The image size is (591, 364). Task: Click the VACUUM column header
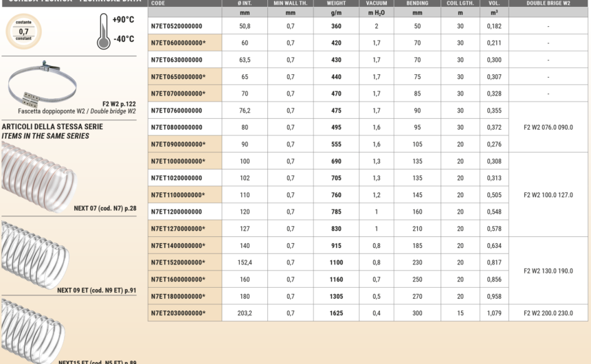pyautogui.click(x=377, y=3)
